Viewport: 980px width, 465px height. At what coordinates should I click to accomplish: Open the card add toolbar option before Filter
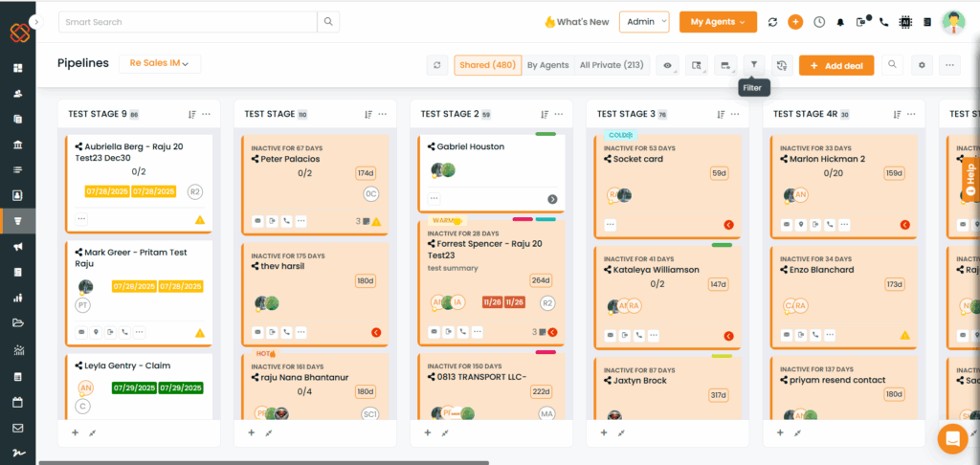coord(725,65)
